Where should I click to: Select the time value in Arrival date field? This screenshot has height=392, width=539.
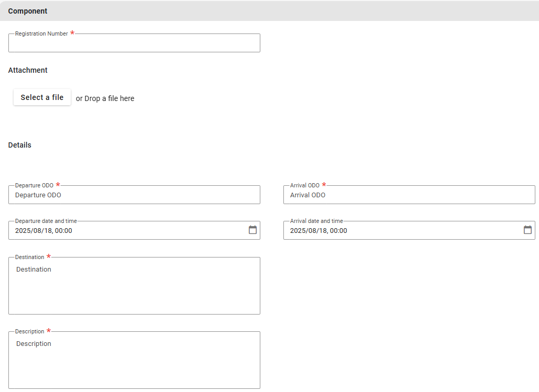pyautogui.click(x=338, y=231)
